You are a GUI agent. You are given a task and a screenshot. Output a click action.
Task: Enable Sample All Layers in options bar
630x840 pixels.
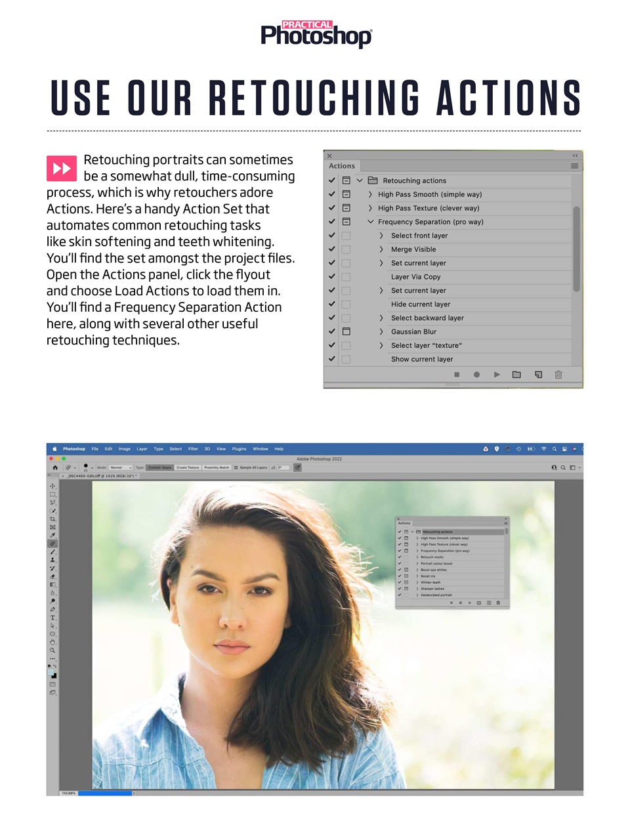pos(236,467)
